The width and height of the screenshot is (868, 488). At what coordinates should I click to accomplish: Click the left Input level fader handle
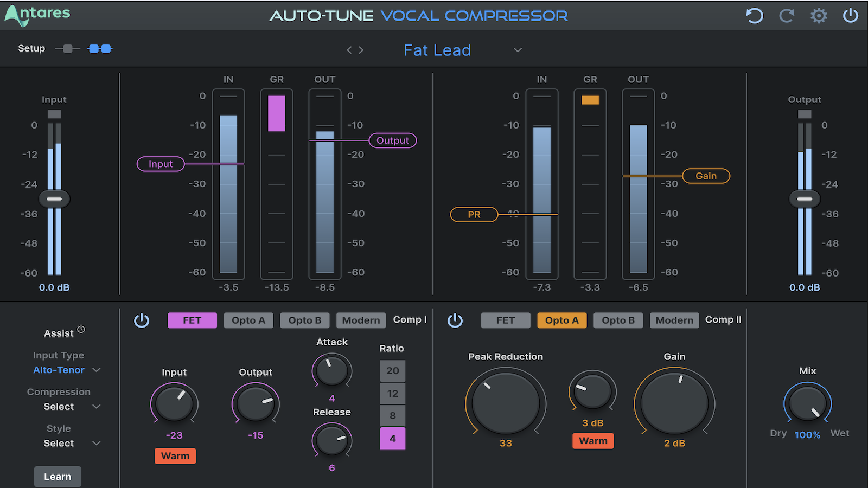click(54, 198)
